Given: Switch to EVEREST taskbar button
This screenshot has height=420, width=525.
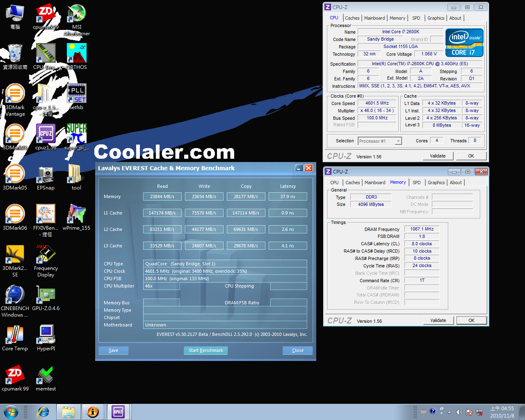Looking at the screenshot, I should pos(93,412).
